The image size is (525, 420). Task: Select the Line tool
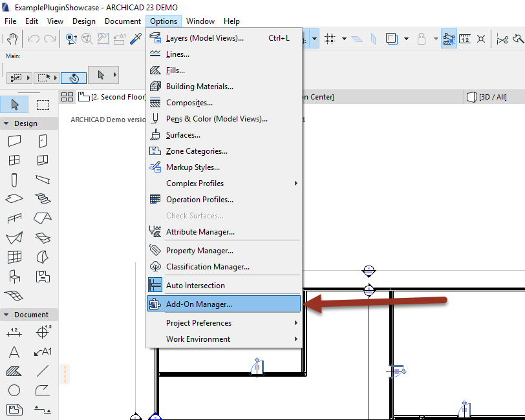(43, 371)
